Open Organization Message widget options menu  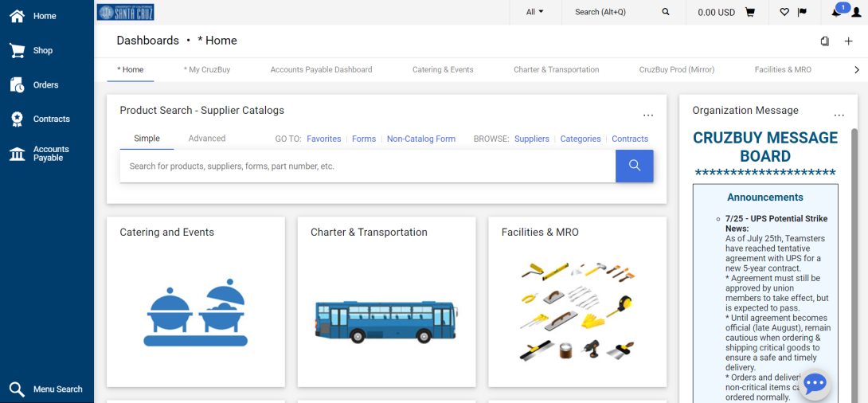(839, 115)
